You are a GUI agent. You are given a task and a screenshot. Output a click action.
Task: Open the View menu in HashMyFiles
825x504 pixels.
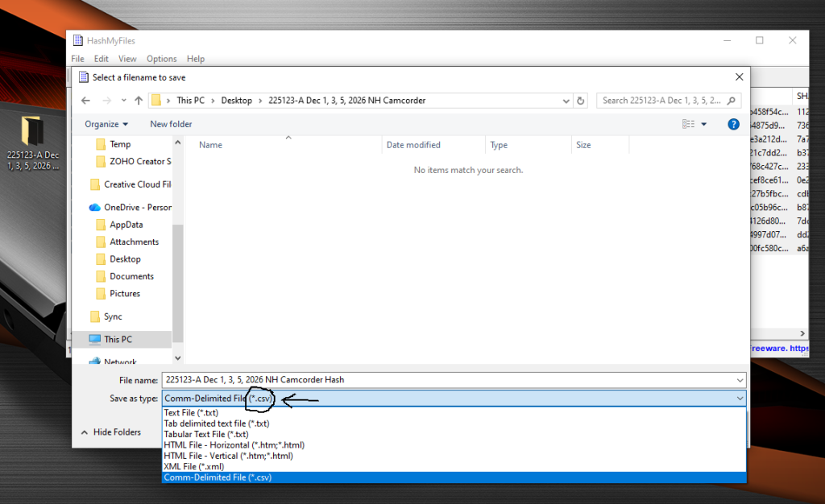127,58
